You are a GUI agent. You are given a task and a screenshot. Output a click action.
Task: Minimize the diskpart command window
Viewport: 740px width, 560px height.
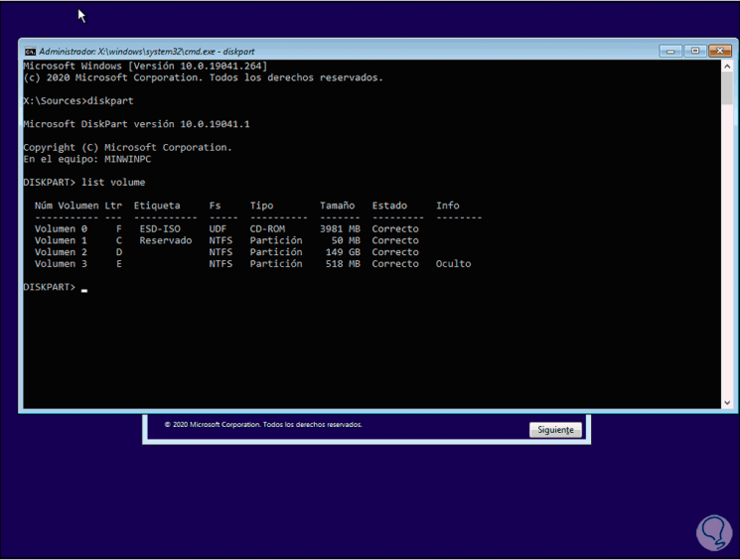pos(670,51)
